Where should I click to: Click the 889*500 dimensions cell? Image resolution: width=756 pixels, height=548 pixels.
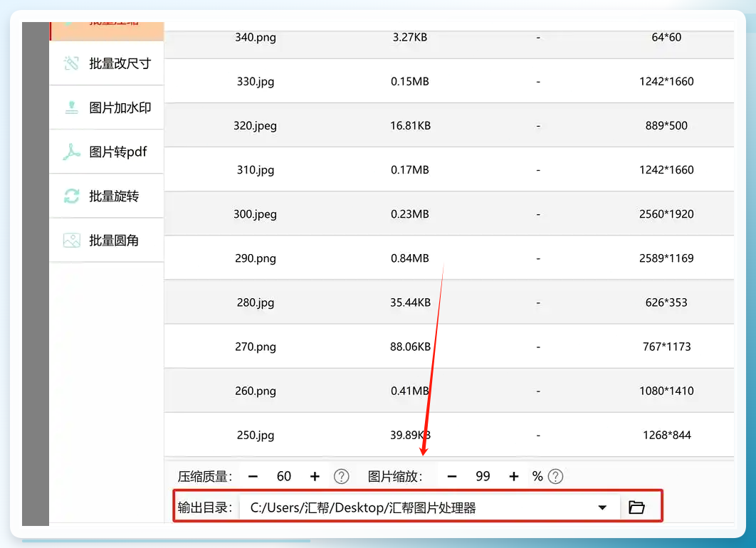[x=666, y=125]
